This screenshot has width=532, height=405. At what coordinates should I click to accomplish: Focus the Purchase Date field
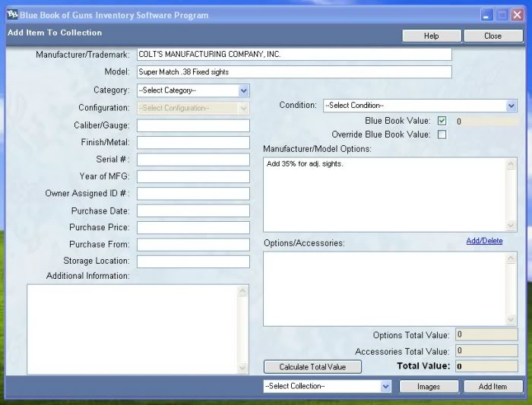click(193, 210)
